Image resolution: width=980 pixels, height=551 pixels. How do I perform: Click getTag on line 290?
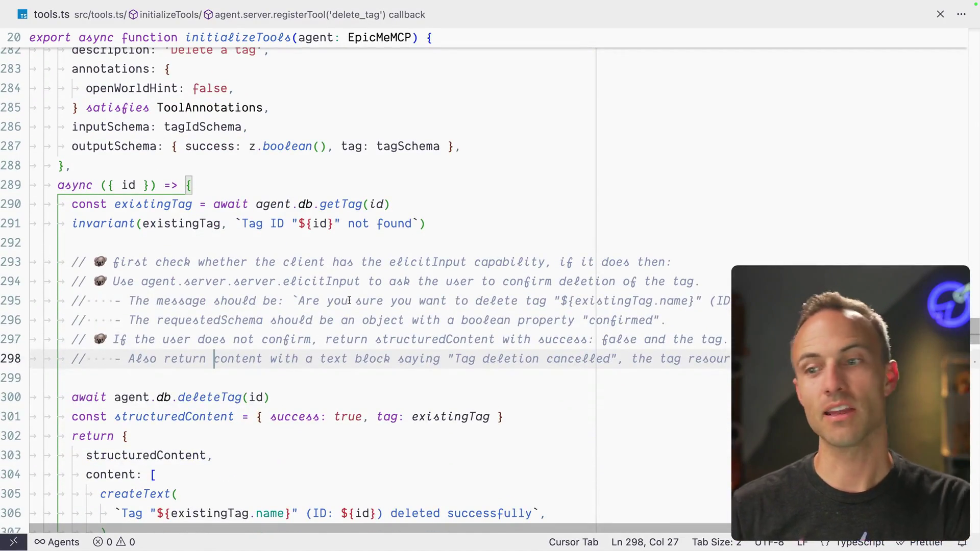(x=340, y=204)
